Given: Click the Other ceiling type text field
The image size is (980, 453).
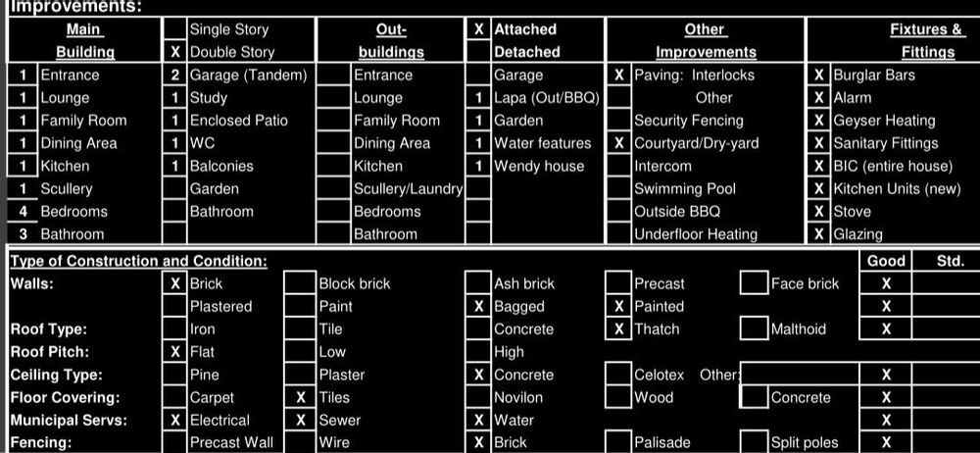Looking at the screenshot, I should tap(800, 375).
